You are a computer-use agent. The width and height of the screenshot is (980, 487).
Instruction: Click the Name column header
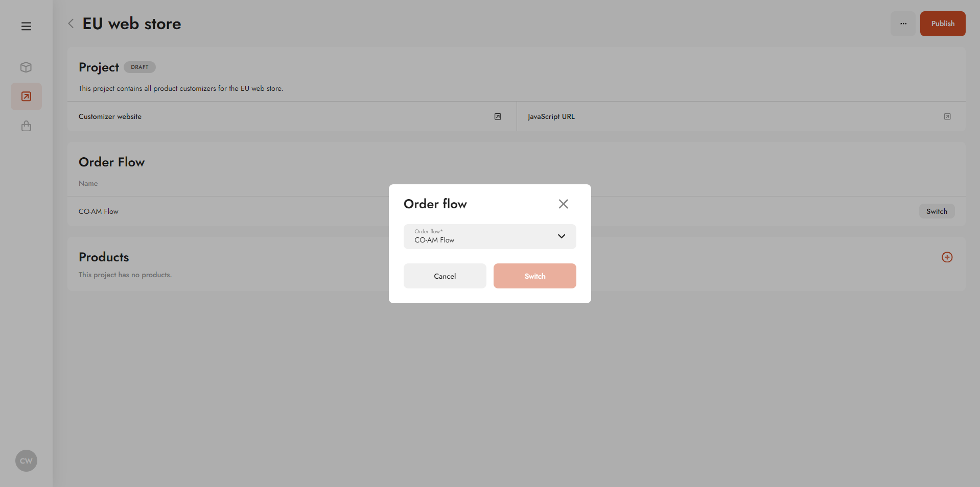(88, 183)
